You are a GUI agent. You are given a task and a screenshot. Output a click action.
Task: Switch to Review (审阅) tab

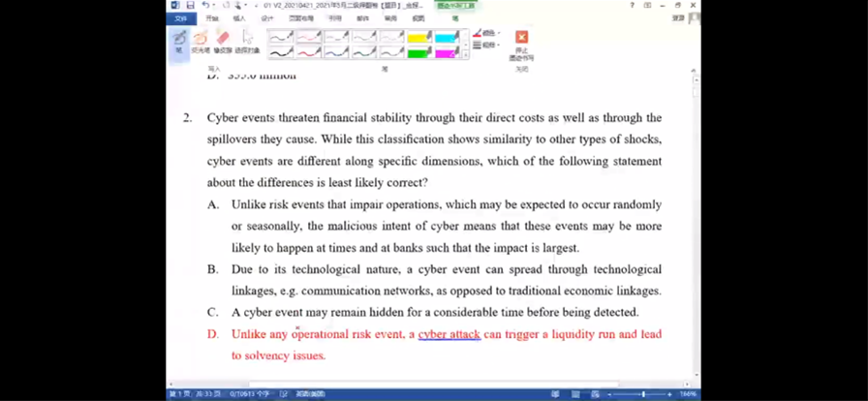click(390, 18)
